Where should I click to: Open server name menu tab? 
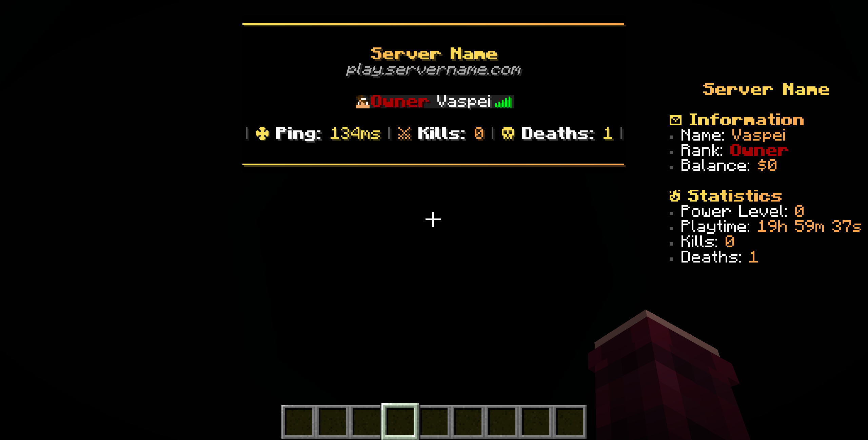[x=767, y=89]
